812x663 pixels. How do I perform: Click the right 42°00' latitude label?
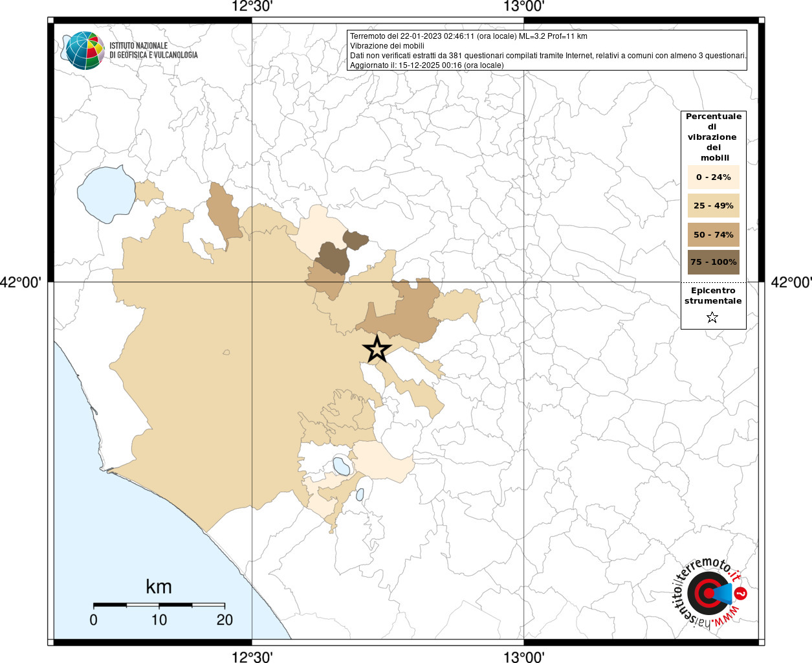tap(791, 282)
